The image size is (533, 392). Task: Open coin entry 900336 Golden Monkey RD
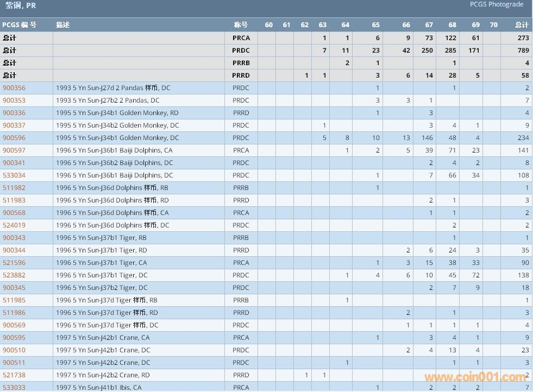tap(14, 113)
